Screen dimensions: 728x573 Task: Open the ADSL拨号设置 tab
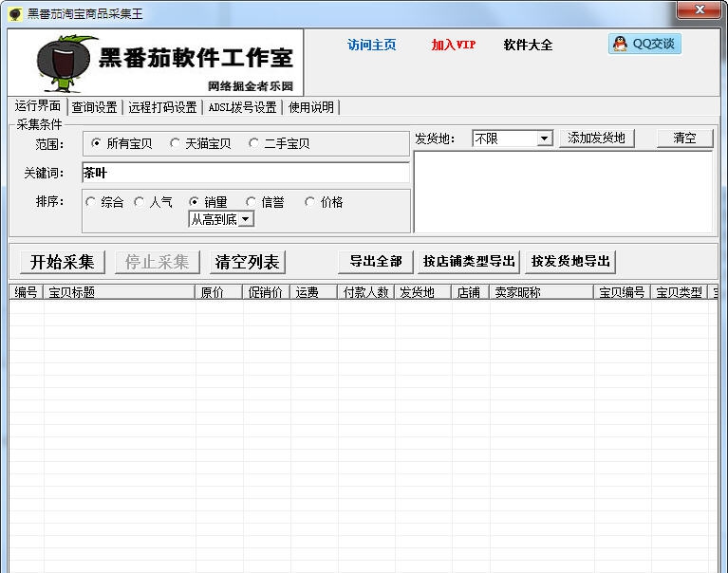tap(242, 107)
